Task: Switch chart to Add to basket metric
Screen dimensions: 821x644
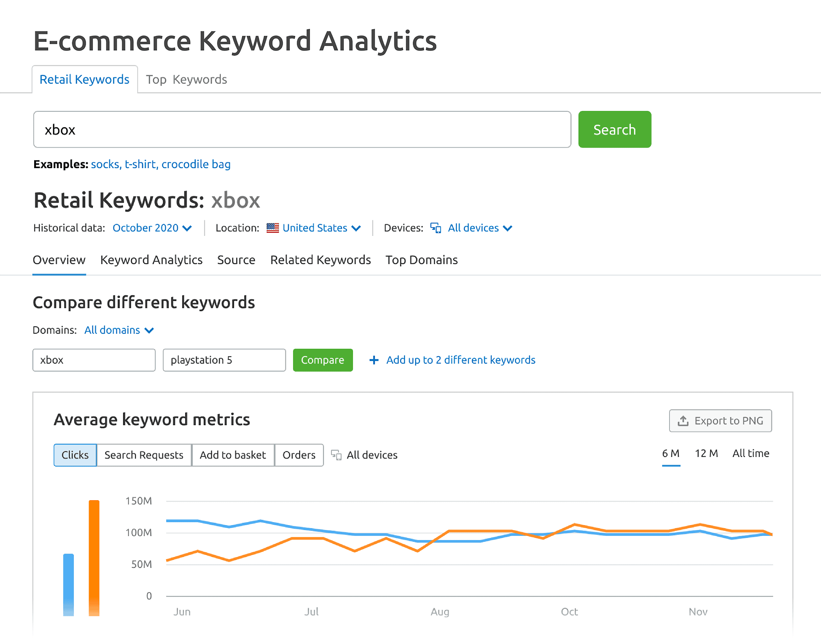Action: (233, 455)
